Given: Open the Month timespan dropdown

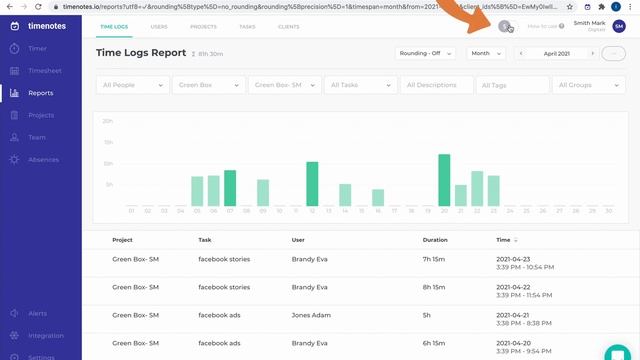Looking at the screenshot, I should [x=486, y=53].
